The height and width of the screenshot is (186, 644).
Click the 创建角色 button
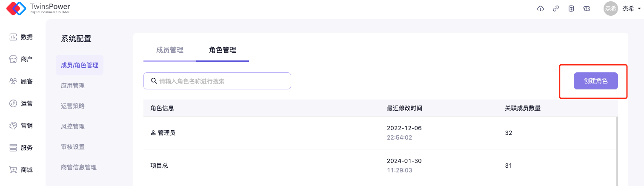[x=595, y=81]
